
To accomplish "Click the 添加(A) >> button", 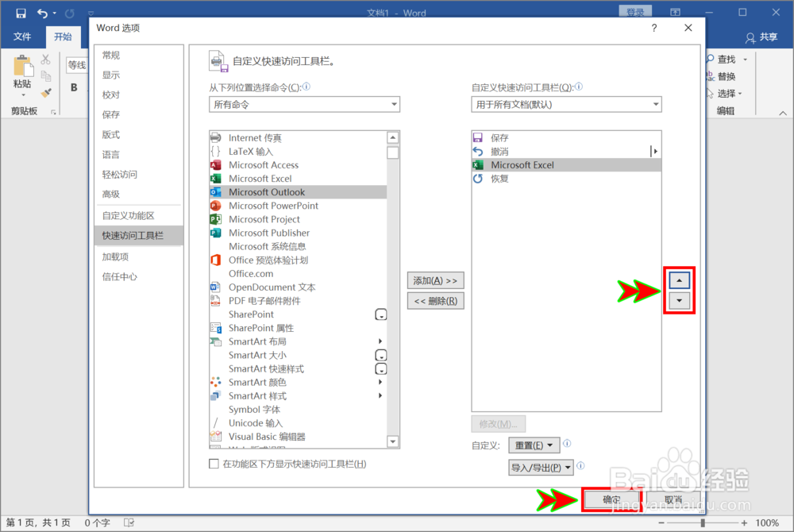I will pos(435,280).
